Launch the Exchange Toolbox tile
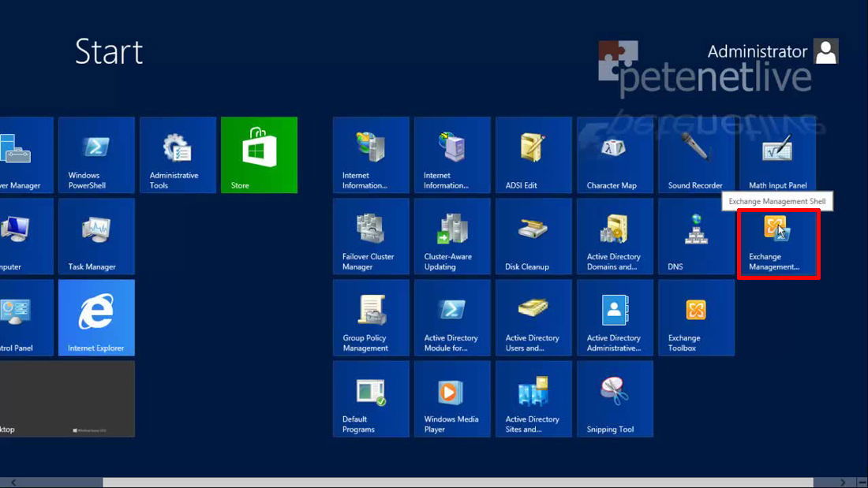 (x=697, y=318)
